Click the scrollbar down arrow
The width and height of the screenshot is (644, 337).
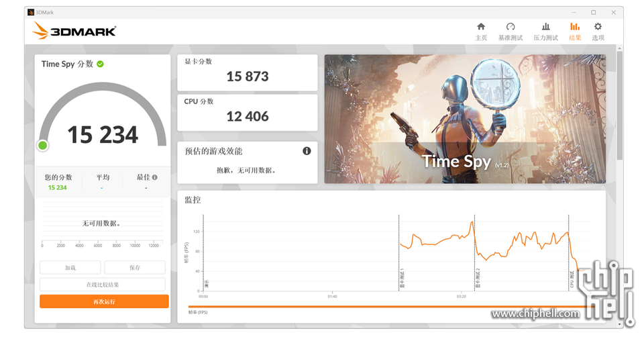pos(620,324)
